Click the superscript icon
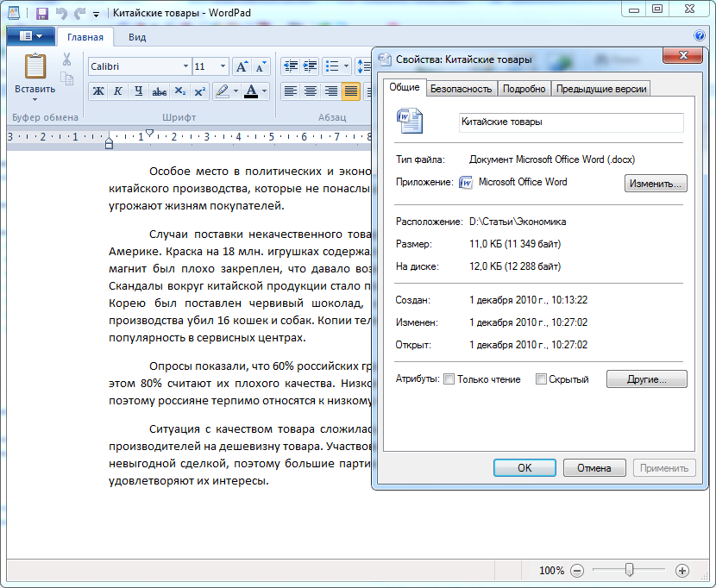The width and height of the screenshot is (716, 588). tap(200, 91)
